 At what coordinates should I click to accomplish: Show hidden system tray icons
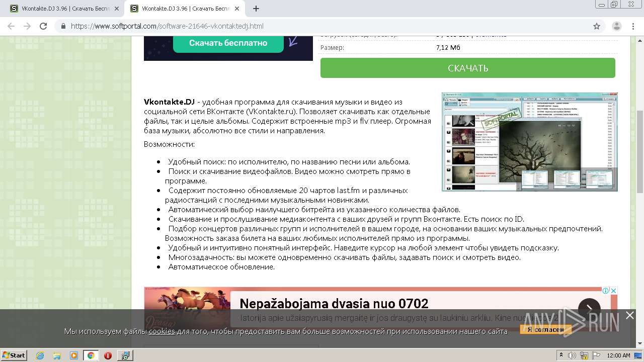click(561, 355)
